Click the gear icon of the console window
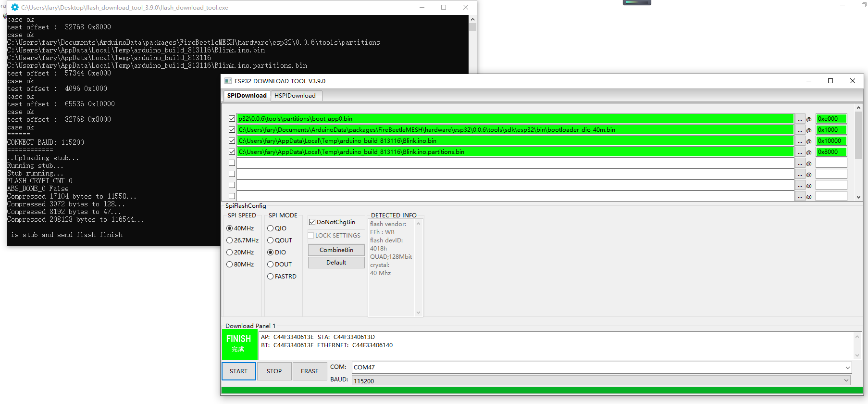Viewport: 868px width, 404px height. coord(15,7)
